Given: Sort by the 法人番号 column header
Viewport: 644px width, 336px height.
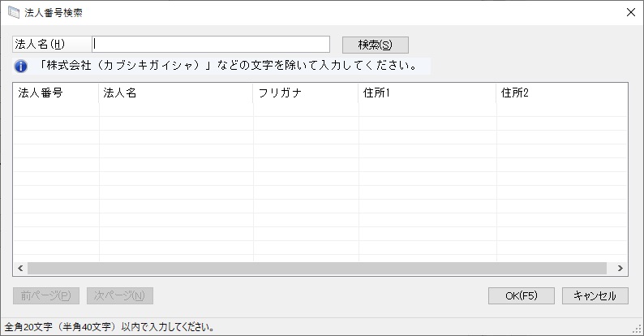Looking at the screenshot, I should (55, 93).
